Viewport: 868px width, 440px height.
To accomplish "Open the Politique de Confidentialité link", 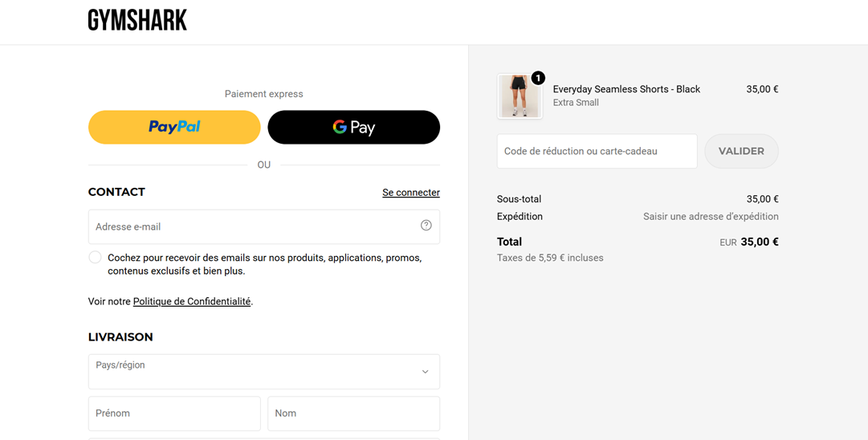I will point(192,302).
